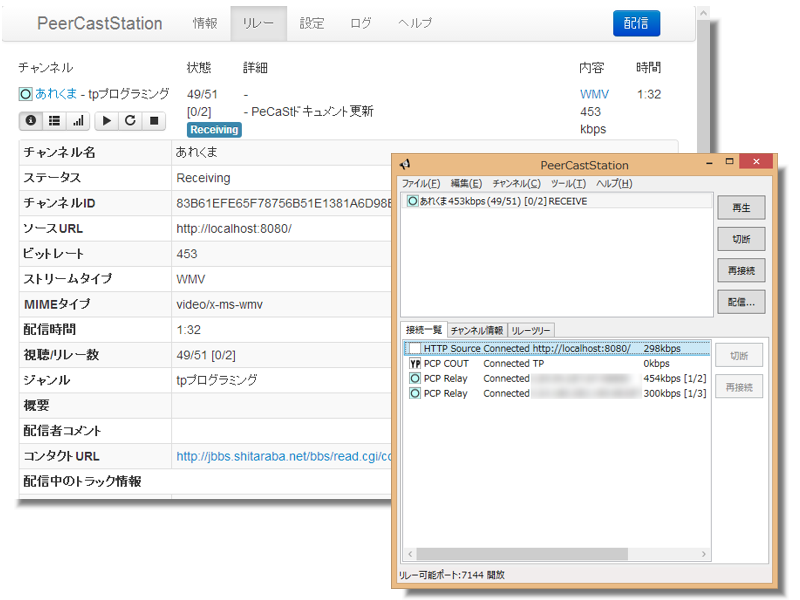This screenshot has height=600, width=800.
Task: Click the 配信中のトラック情報 heading
Action: click(x=82, y=482)
